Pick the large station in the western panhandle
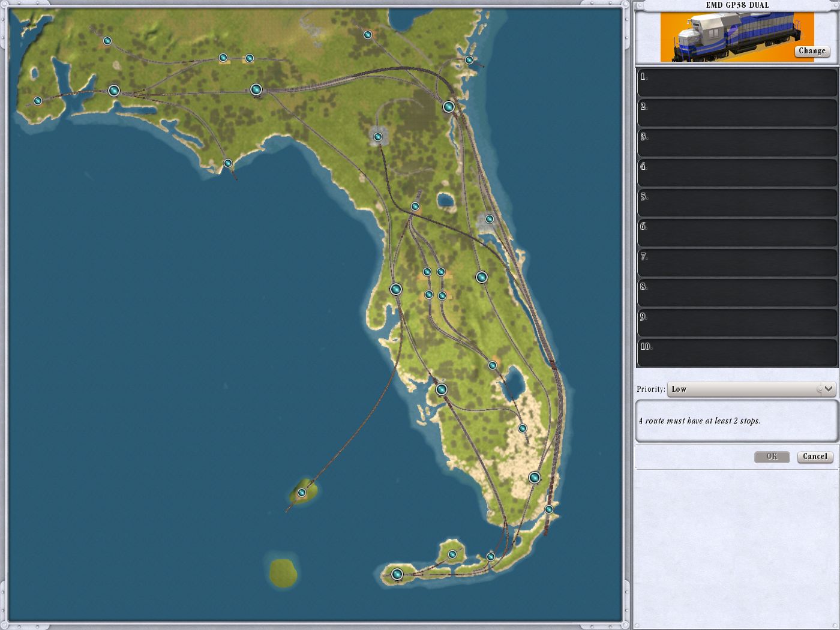Viewport: 840px width, 630px height. tap(113, 91)
